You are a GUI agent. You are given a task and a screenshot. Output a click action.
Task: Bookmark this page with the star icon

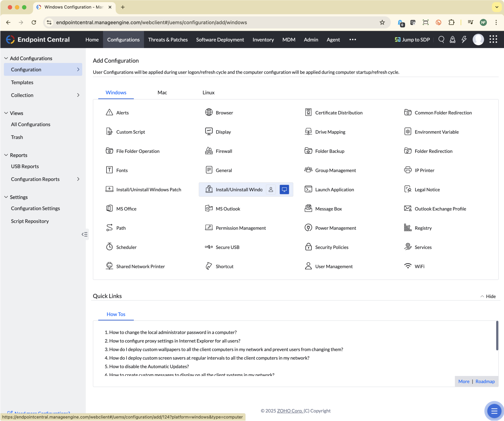tap(382, 22)
